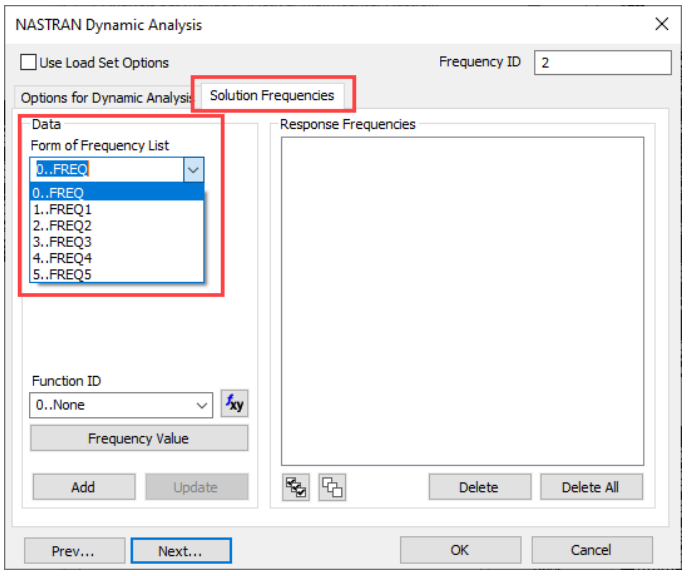Screen dimensions: 688x576
Task: Select 1..FREQ1 from the list
Action: pyautogui.click(x=117, y=209)
